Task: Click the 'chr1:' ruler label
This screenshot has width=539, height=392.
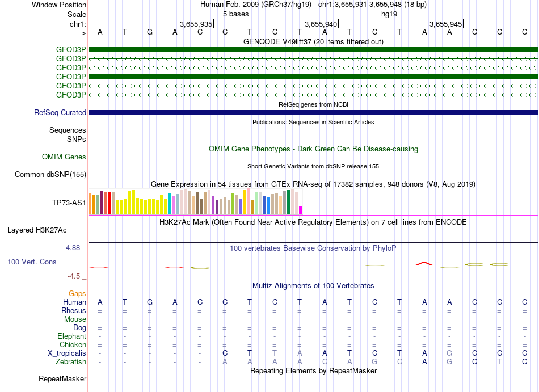Action: click(x=78, y=24)
